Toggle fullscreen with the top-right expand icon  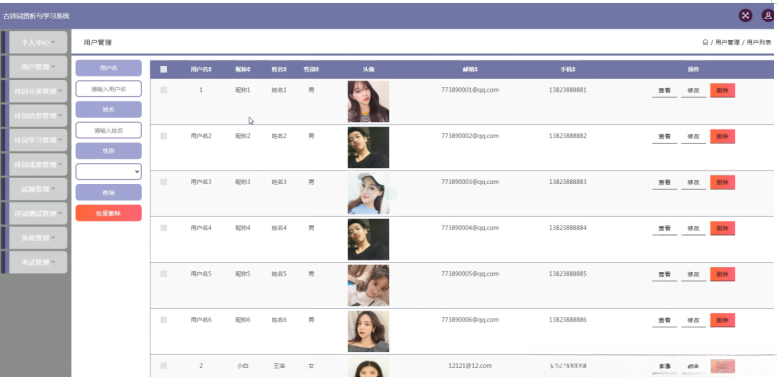point(745,15)
